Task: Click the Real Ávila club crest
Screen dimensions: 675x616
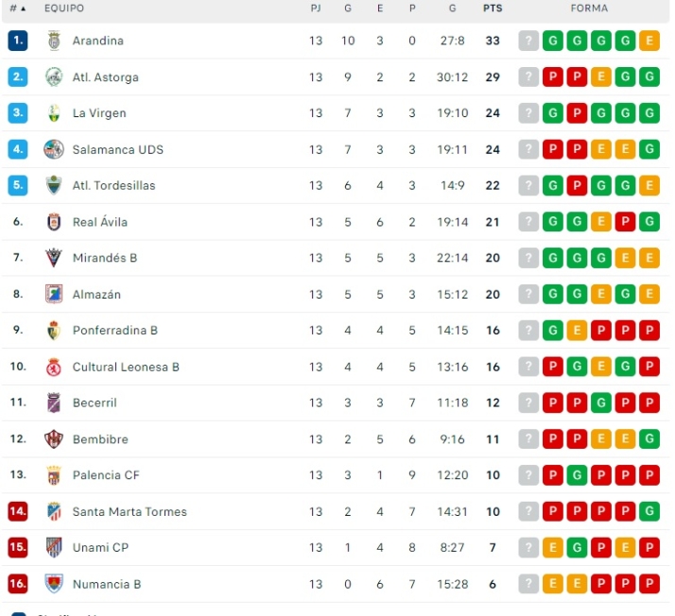Action: 54,222
